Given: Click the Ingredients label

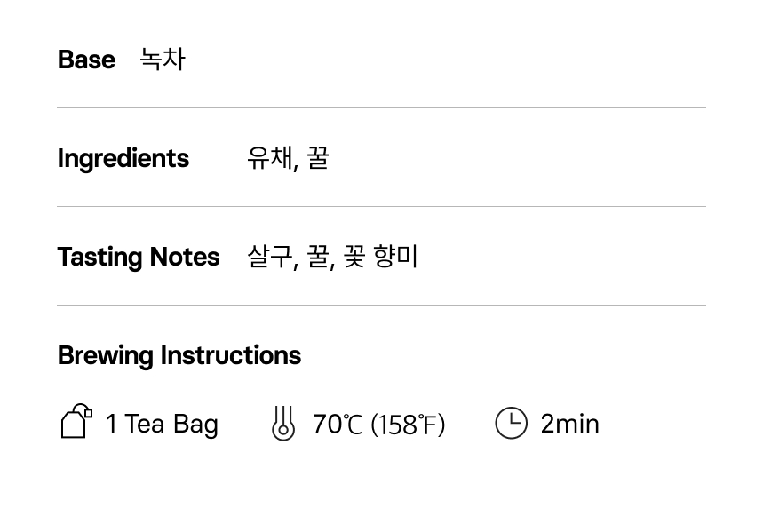Looking at the screenshot, I should point(123,158).
